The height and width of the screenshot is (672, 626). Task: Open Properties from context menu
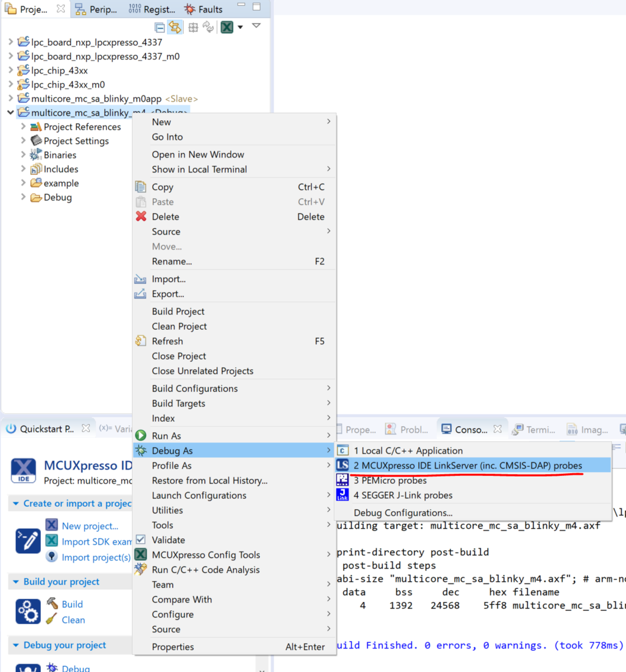coord(234,647)
